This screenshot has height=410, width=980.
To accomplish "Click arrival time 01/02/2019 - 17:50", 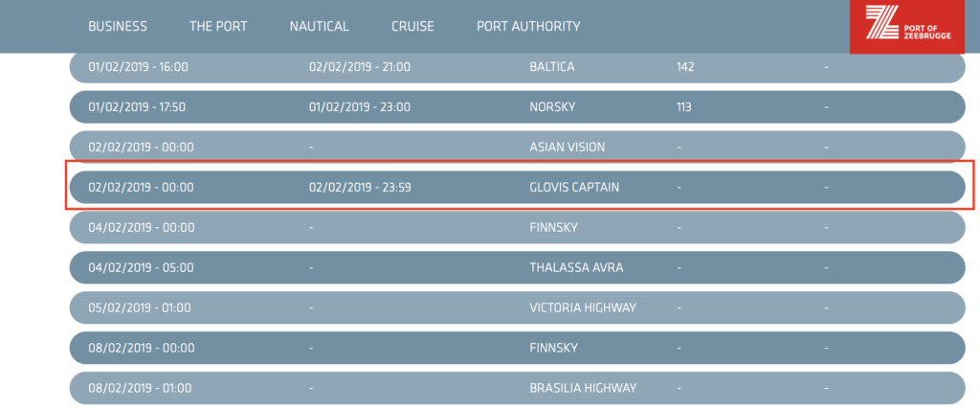I will point(137,107).
